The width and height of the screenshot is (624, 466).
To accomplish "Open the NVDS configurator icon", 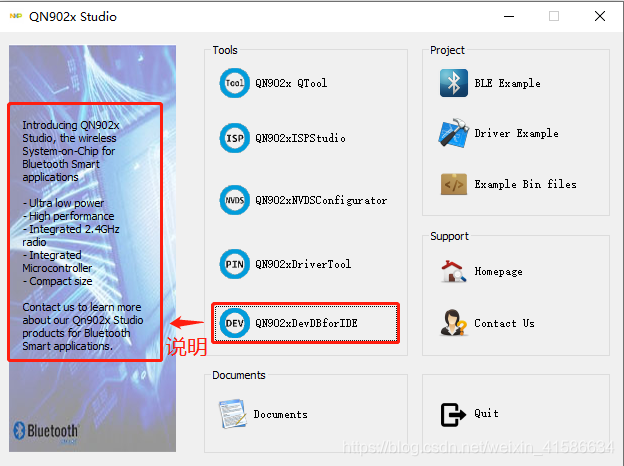I will click(x=235, y=200).
